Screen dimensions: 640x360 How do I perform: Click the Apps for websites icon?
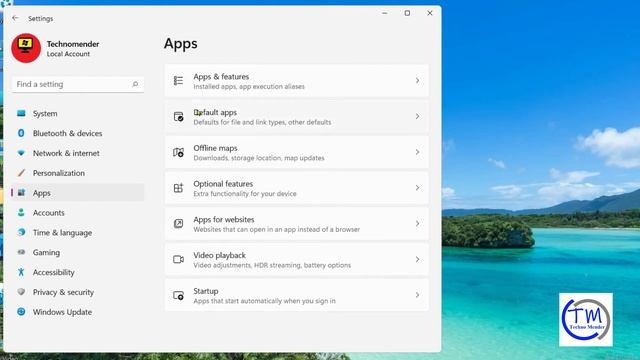pos(178,224)
